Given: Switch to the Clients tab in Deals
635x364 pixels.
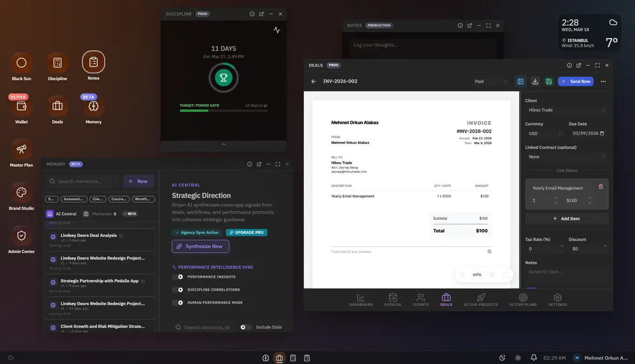Looking at the screenshot, I should tap(420, 300).
